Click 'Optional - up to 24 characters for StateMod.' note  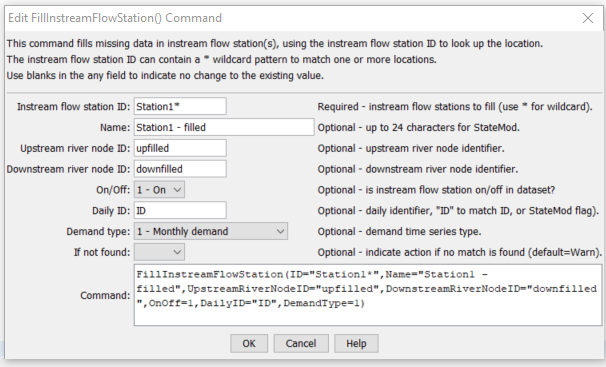[419, 127]
